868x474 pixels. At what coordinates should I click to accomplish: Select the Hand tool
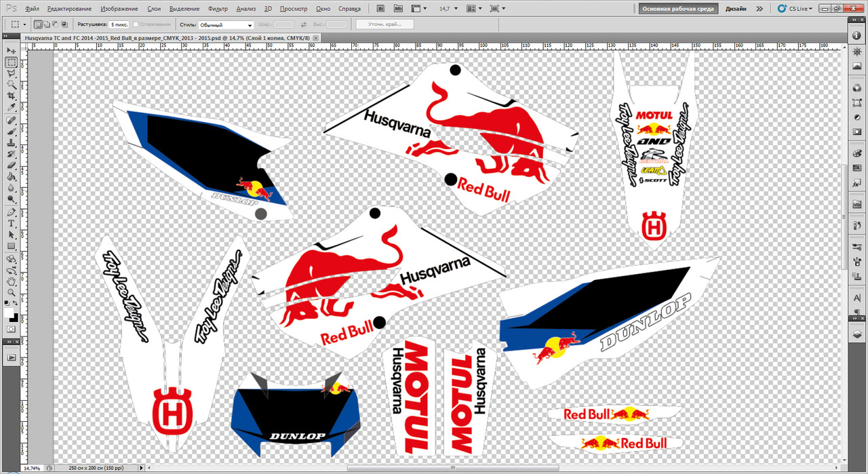click(x=12, y=281)
